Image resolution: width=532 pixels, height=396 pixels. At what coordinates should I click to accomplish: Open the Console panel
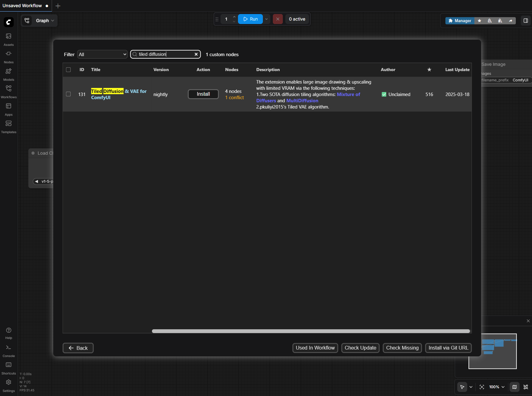(8, 350)
